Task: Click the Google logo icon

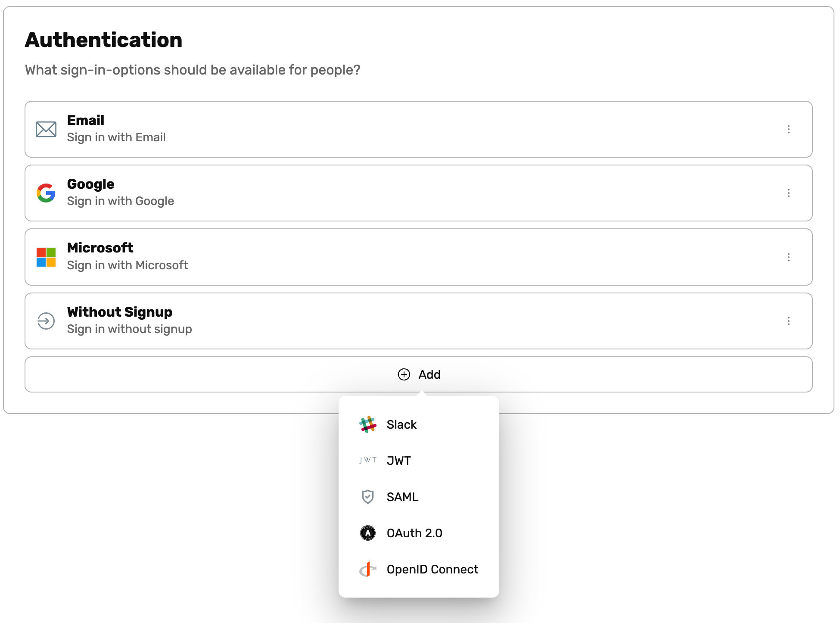Action: pos(46,193)
